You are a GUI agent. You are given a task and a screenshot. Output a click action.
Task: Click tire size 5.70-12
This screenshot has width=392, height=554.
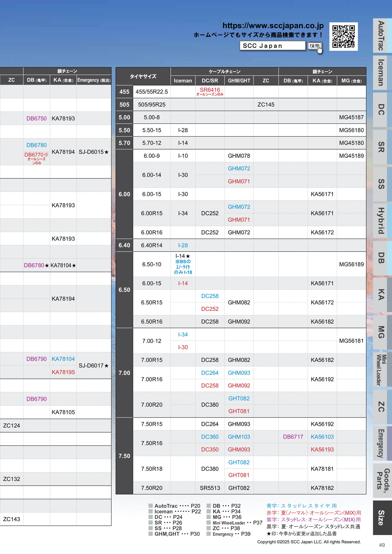152,143
